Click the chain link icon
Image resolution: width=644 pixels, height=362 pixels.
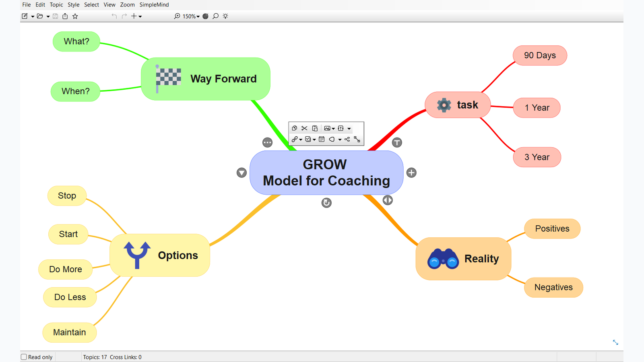(295, 139)
